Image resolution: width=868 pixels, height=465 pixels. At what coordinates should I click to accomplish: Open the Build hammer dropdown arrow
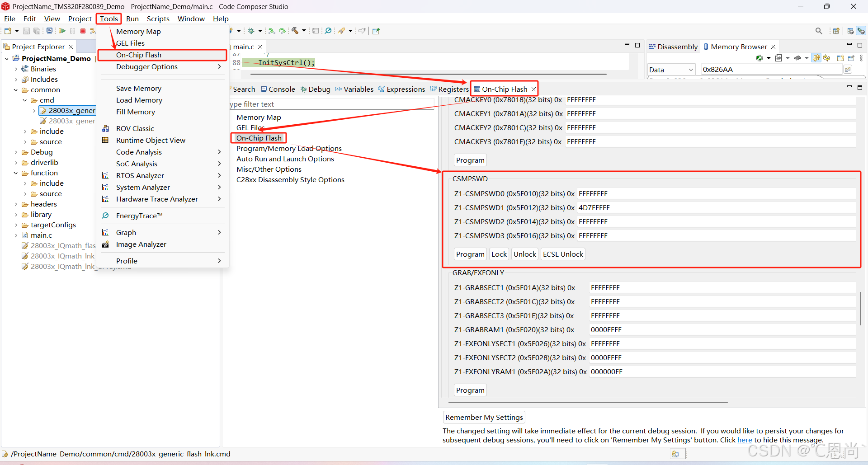click(304, 31)
